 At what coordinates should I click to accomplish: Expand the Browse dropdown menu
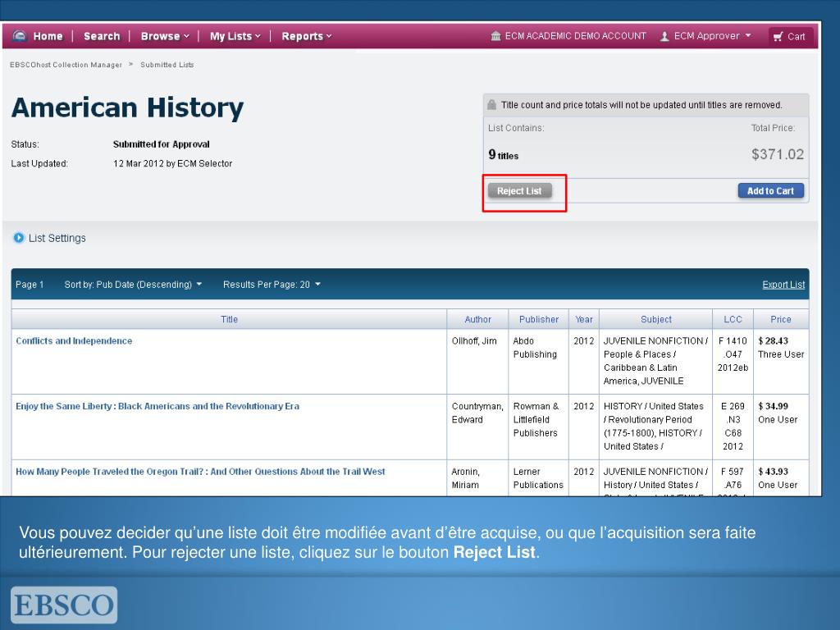pyautogui.click(x=165, y=36)
